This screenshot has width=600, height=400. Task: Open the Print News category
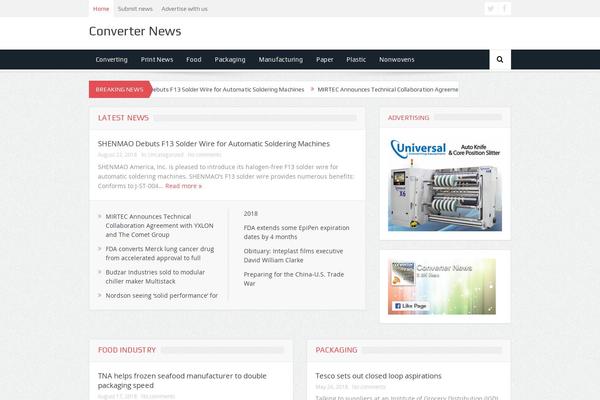[157, 60]
